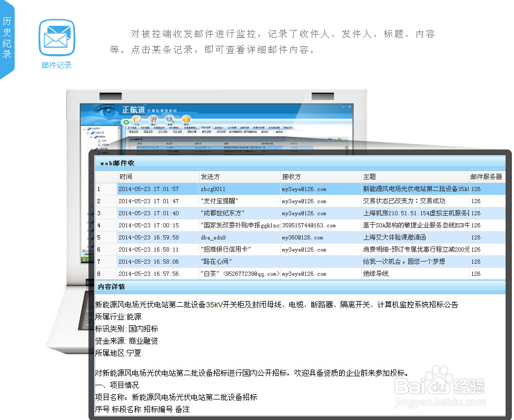This screenshot has width=514, height=420.
Task: Collapse the top node of the client tree
Action: coord(84,128)
